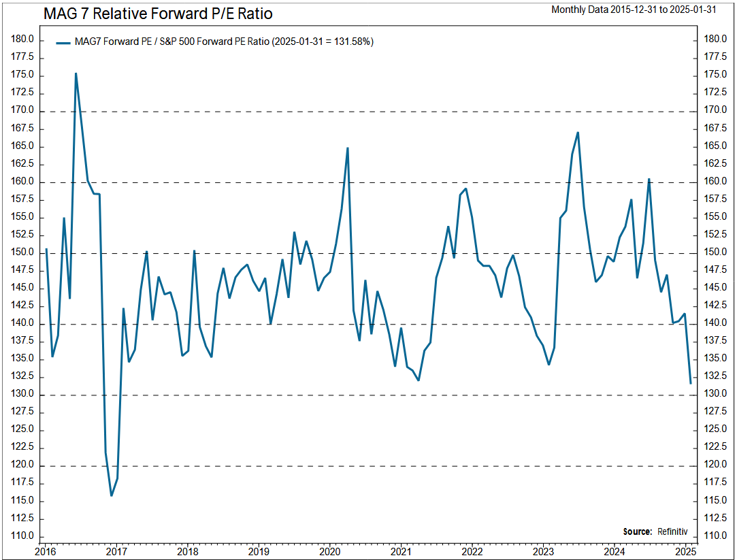Click the 2025 label on the time axis
The image size is (737, 560).
685,550
